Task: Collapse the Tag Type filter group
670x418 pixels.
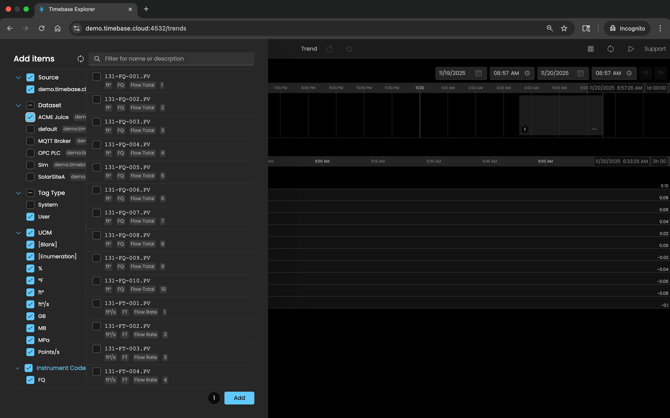Action: [18, 193]
